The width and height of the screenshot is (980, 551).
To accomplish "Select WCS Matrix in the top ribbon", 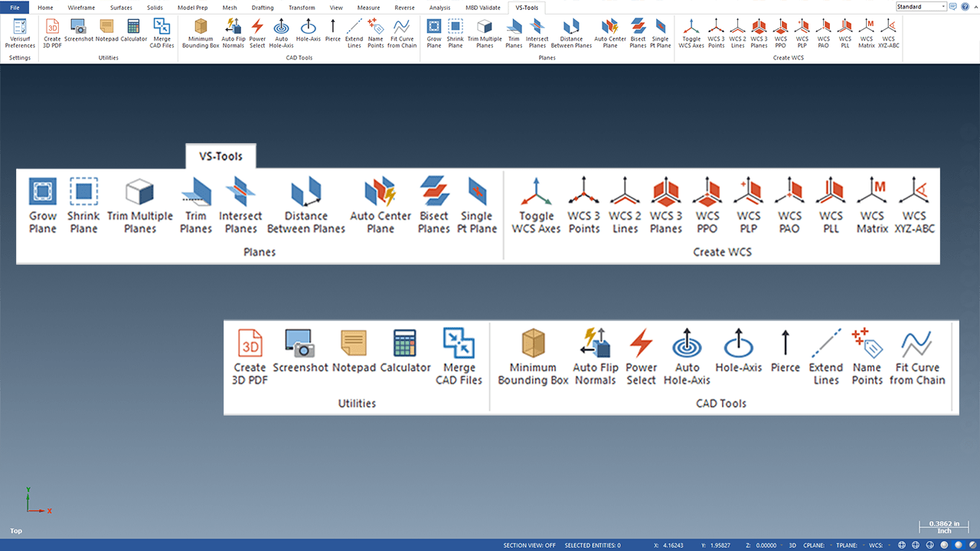I will [x=866, y=33].
